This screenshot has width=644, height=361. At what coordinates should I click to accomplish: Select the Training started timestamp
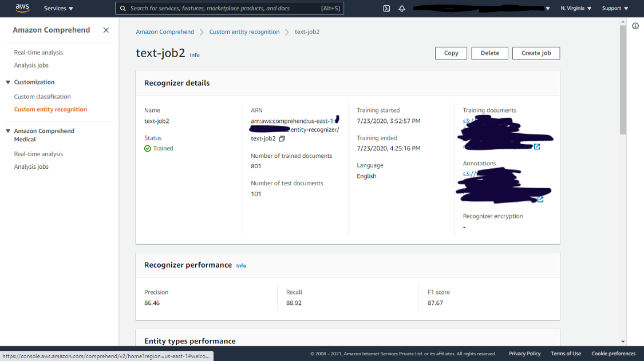pyautogui.click(x=389, y=121)
